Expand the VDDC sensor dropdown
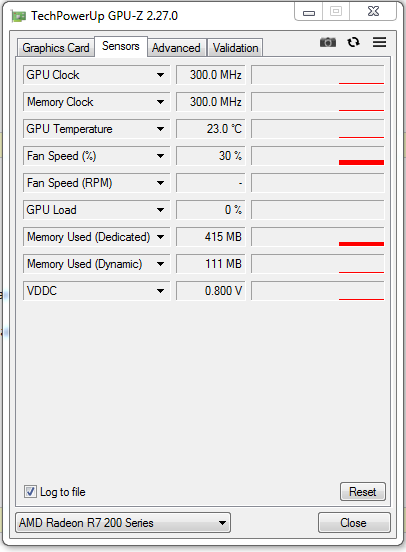Image resolution: width=406 pixels, height=552 pixels. pyautogui.click(x=160, y=291)
